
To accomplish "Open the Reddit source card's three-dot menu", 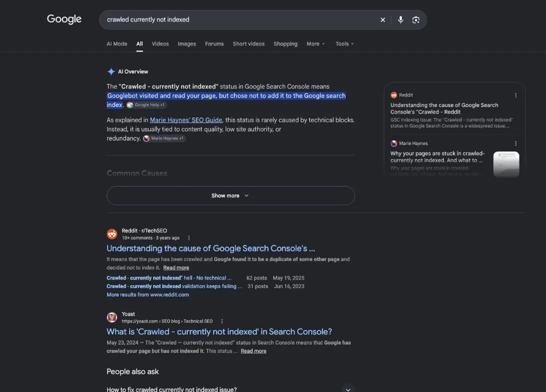I will click(515, 95).
